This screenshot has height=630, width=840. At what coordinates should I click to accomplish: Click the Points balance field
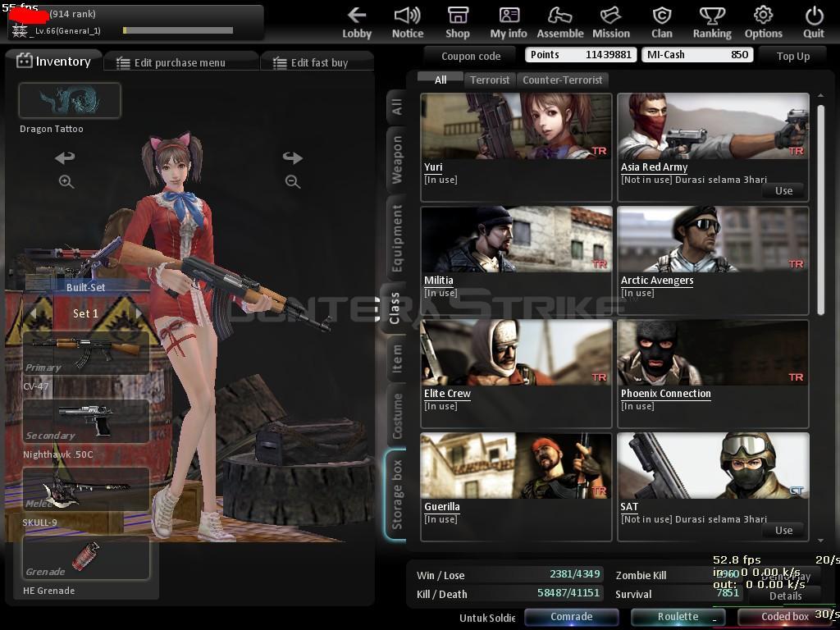(x=581, y=55)
